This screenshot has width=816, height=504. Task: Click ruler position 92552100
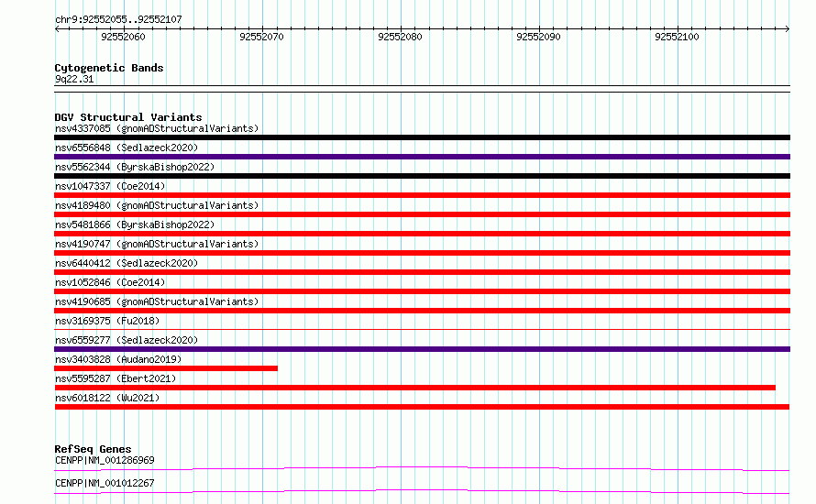pyautogui.click(x=677, y=37)
